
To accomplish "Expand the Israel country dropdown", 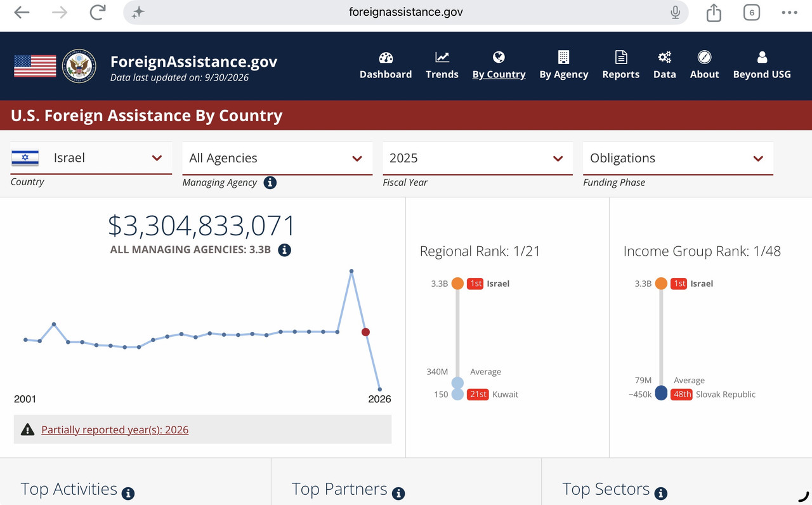I will pyautogui.click(x=91, y=158).
